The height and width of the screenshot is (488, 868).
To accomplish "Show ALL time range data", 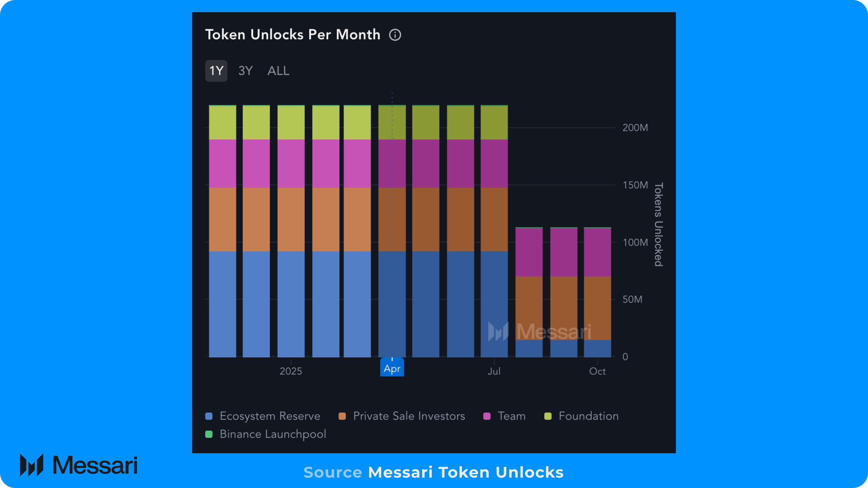I will point(278,71).
